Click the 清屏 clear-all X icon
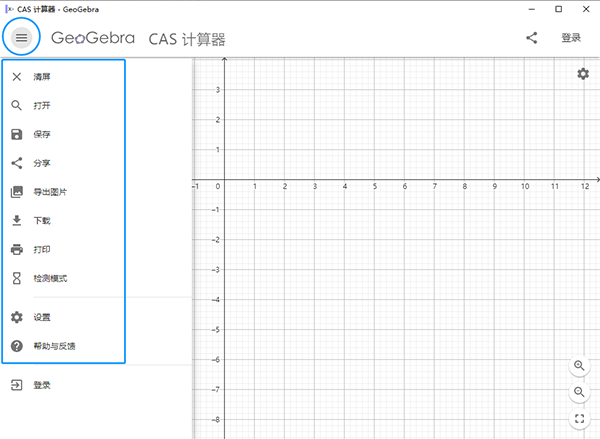Image resolution: width=600 pixels, height=439 pixels. [16, 76]
